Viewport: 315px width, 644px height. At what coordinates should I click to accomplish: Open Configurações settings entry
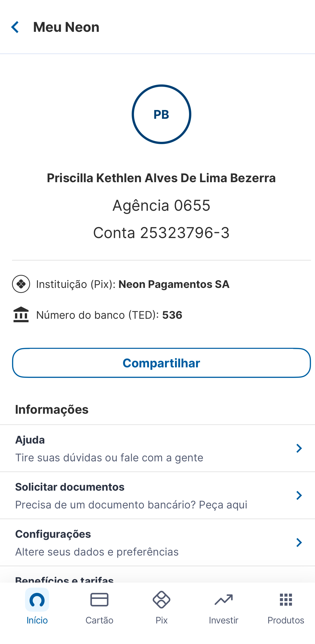(x=97, y=543)
